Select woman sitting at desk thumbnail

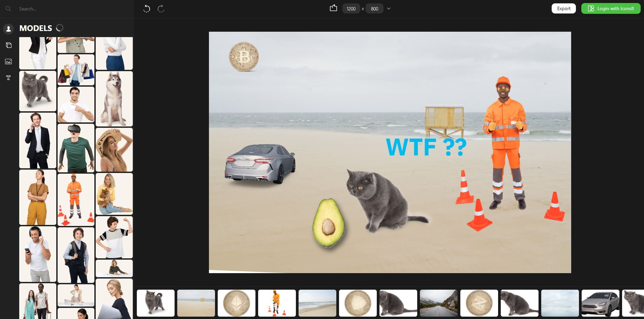coord(114,268)
